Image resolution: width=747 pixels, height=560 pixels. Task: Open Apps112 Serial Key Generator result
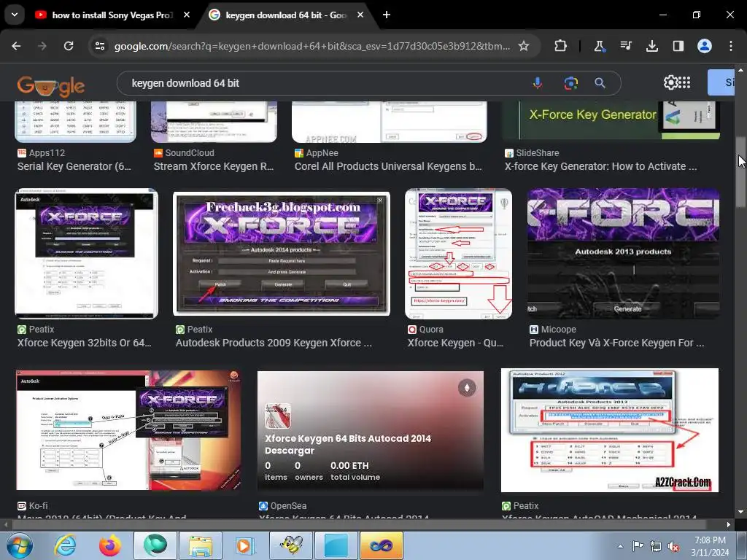tap(74, 166)
